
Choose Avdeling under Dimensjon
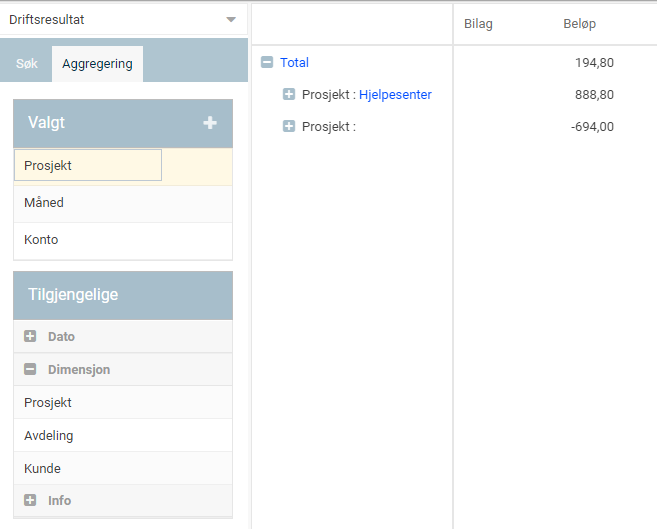(x=123, y=436)
